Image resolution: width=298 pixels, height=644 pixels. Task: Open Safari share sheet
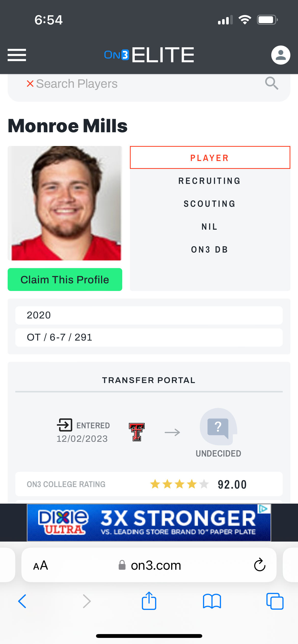pyautogui.click(x=149, y=601)
